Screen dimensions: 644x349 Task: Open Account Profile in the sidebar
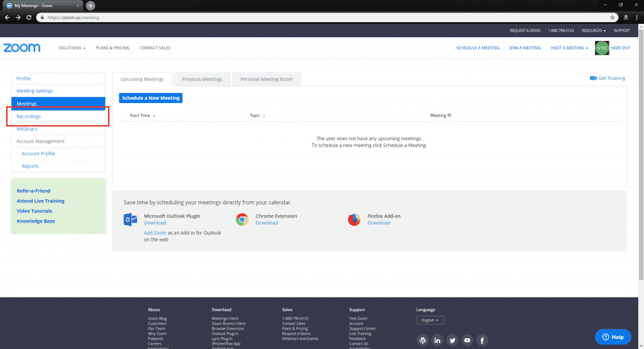[x=38, y=153]
